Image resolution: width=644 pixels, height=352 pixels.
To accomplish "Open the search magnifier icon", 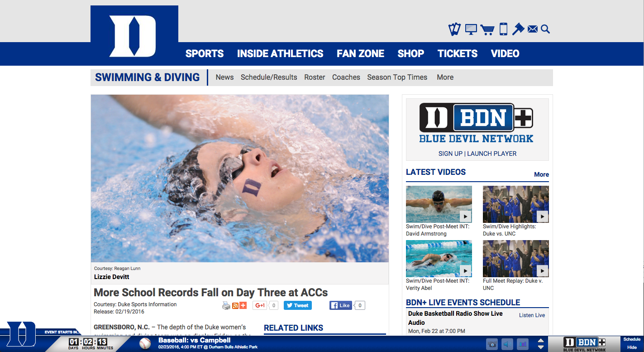I will [x=545, y=29].
